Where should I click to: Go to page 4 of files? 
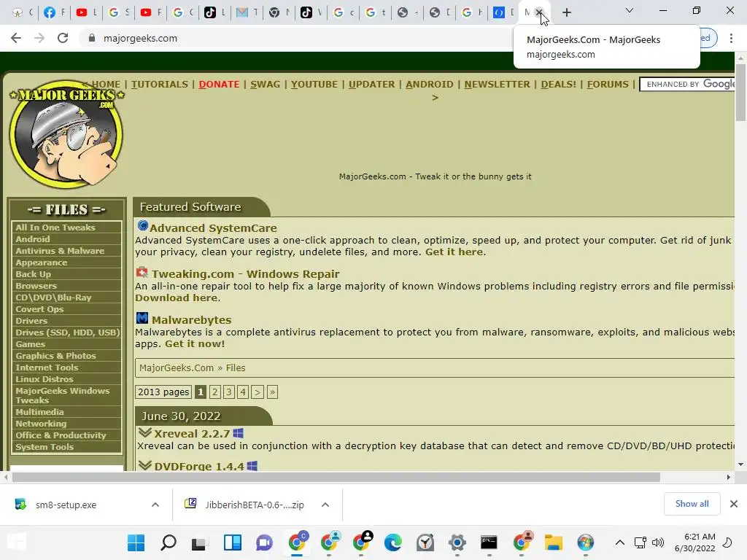pos(243,392)
